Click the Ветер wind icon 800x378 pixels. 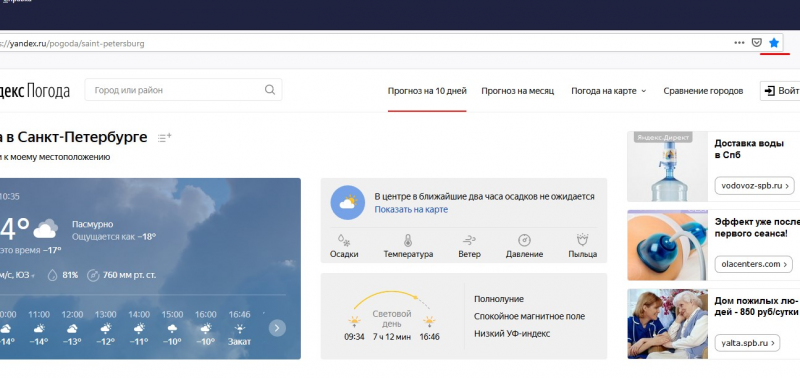pos(469,240)
